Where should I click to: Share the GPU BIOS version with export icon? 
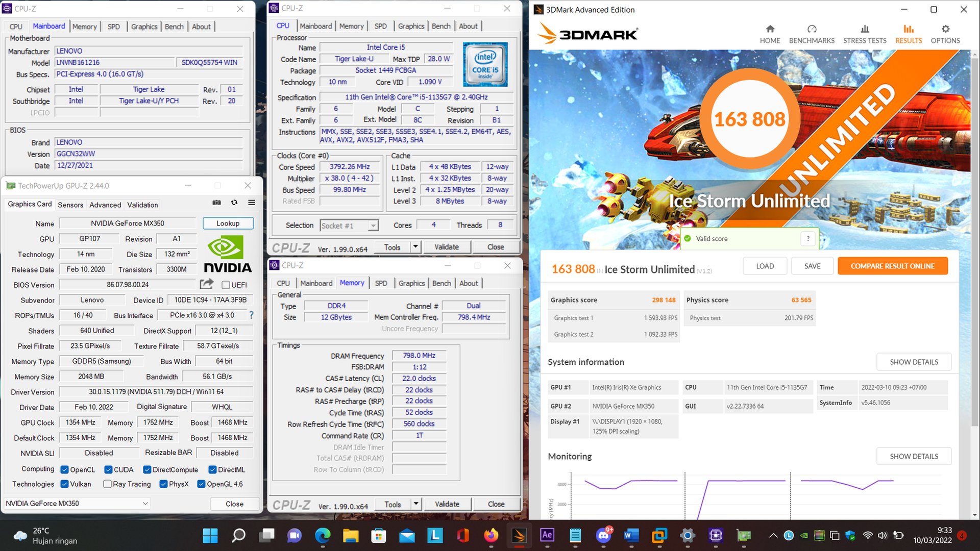(207, 284)
